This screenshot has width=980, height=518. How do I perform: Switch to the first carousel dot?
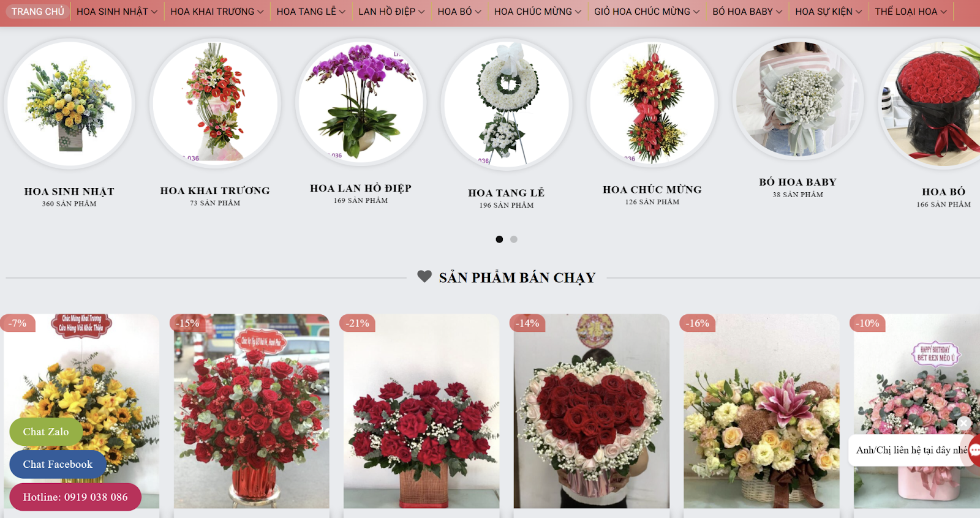point(499,239)
